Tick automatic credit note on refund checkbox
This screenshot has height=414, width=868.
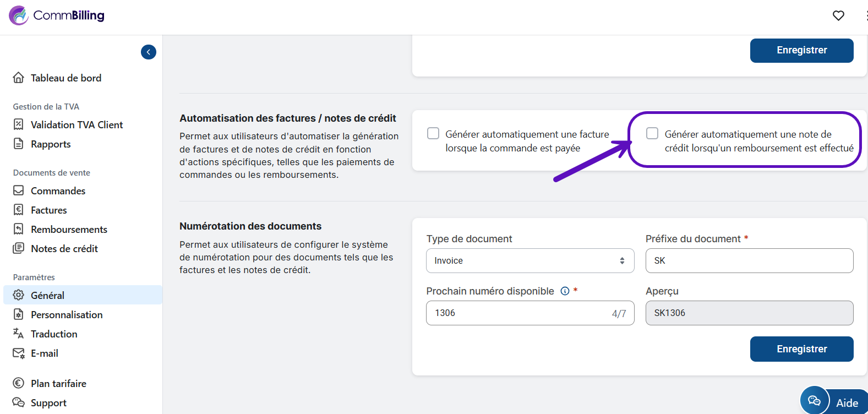click(x=652, y=134)
